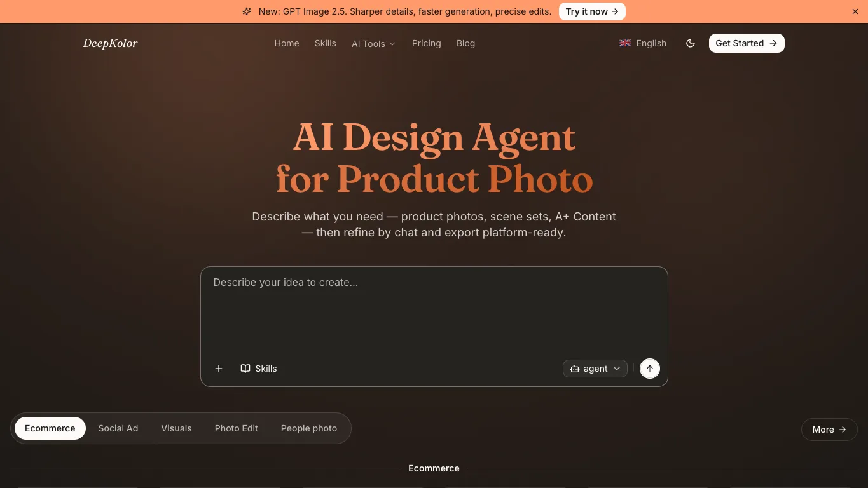This screenshot has width=868, height=488.
Task: Click the UK flag language icon
Action: [x=625, y=43]
